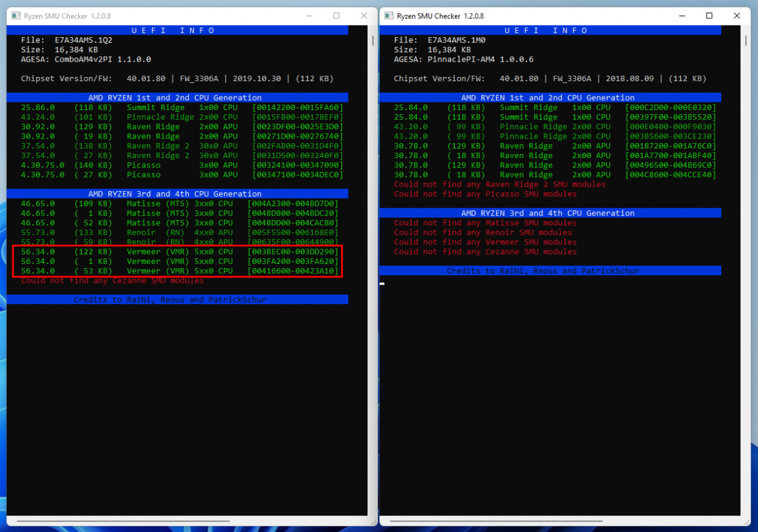
Task: Click 'Could not find any Matisse SMU modules'
Action: (485, 223)
